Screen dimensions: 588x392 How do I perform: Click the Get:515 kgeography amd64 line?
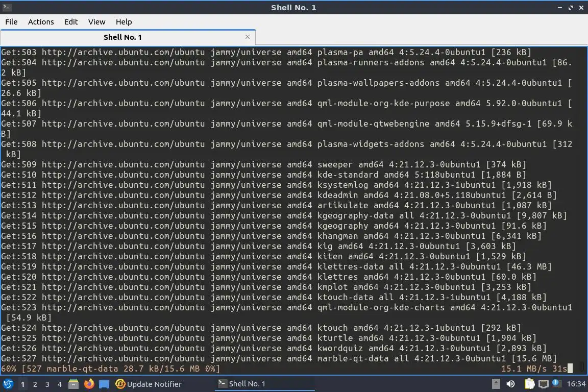pos(274,226)
